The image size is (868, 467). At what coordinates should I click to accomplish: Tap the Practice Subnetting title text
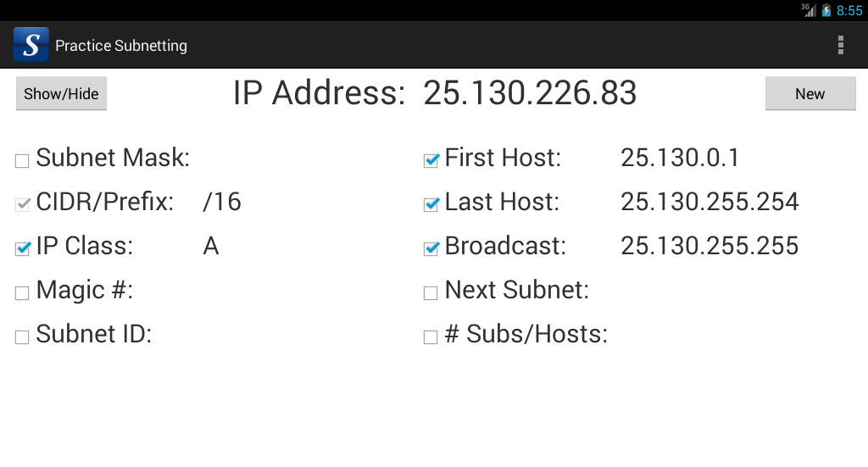point(121,46)
